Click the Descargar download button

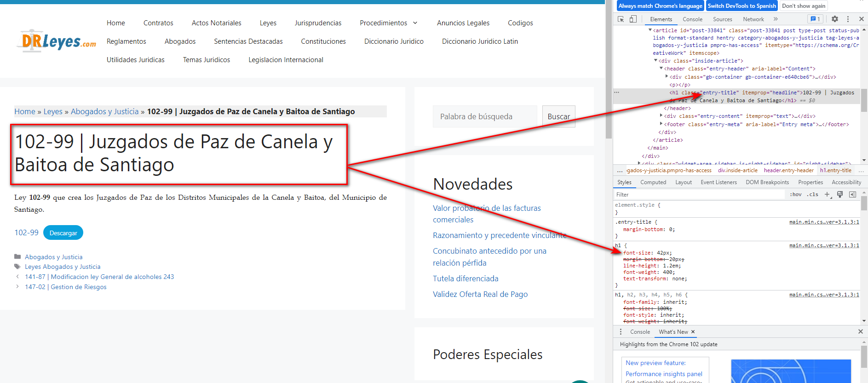63,232
